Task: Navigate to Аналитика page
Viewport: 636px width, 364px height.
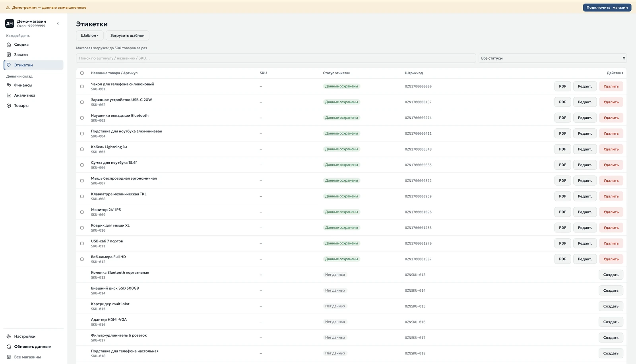Action: pos(33,95)
